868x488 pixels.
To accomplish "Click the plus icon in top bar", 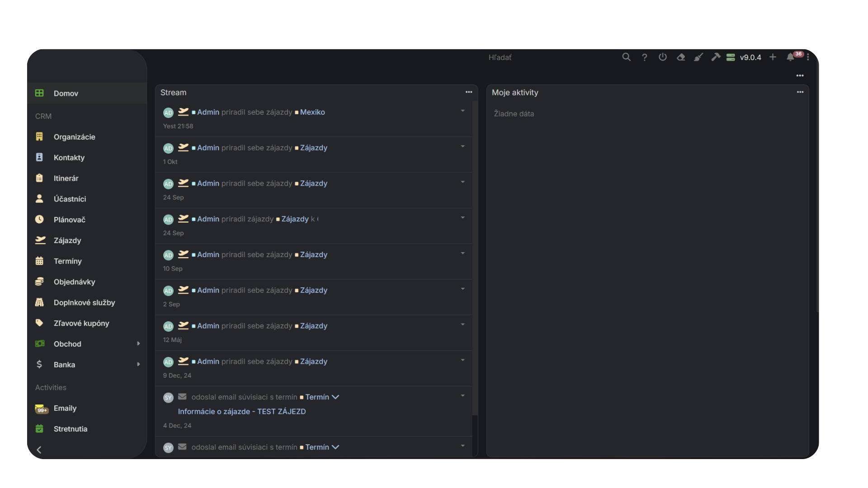I will click(773, 57).
